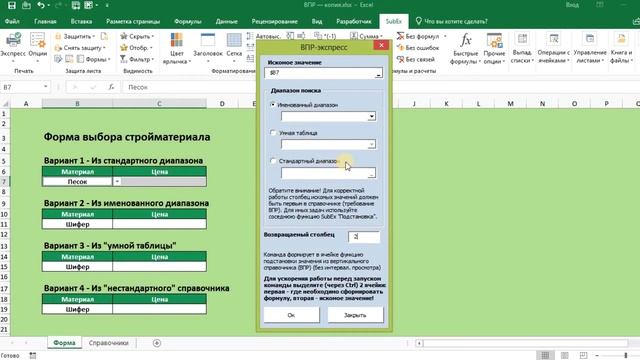
Task: Click the Форма sheet tab
Action: pyautogui.click(x=64, y=343)
